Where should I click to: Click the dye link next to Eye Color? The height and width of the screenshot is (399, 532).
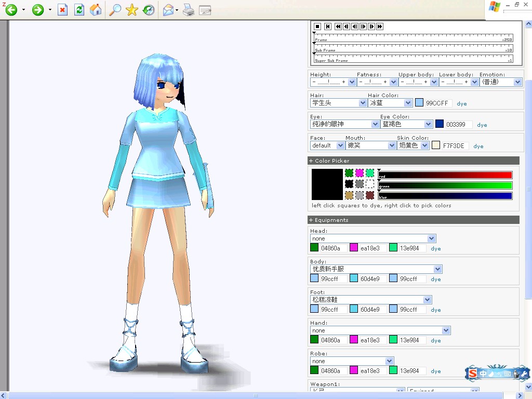click(x=482, y=125)
